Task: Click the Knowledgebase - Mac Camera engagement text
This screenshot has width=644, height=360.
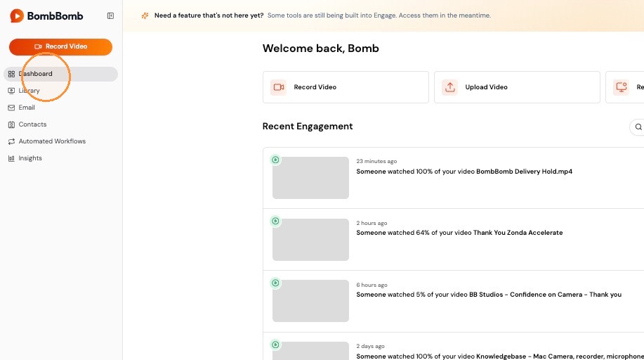Action: [x=500, y=356]
